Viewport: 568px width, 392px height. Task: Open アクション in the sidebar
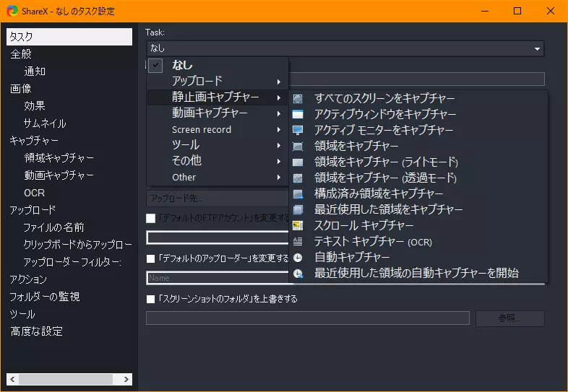28,279
